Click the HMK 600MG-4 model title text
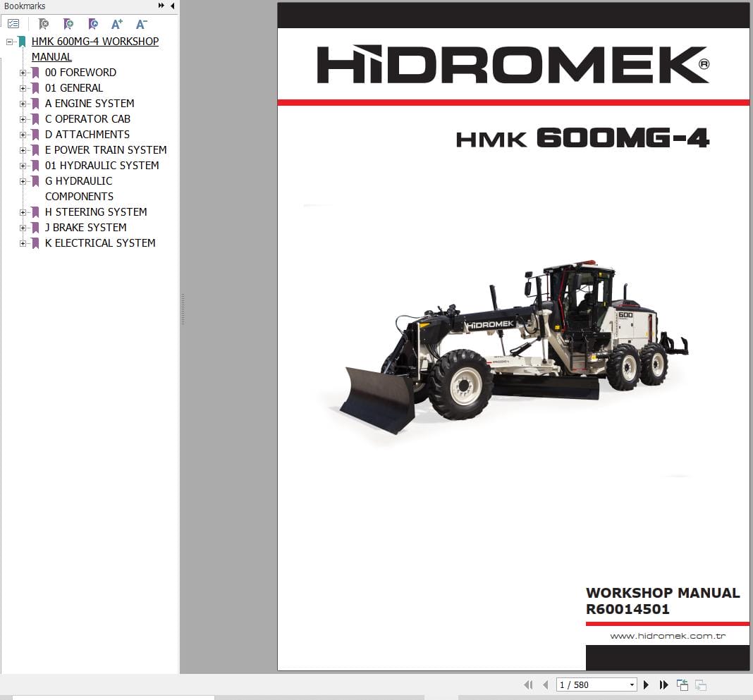Viewport: 753px width, 700px height. [582, 138]
